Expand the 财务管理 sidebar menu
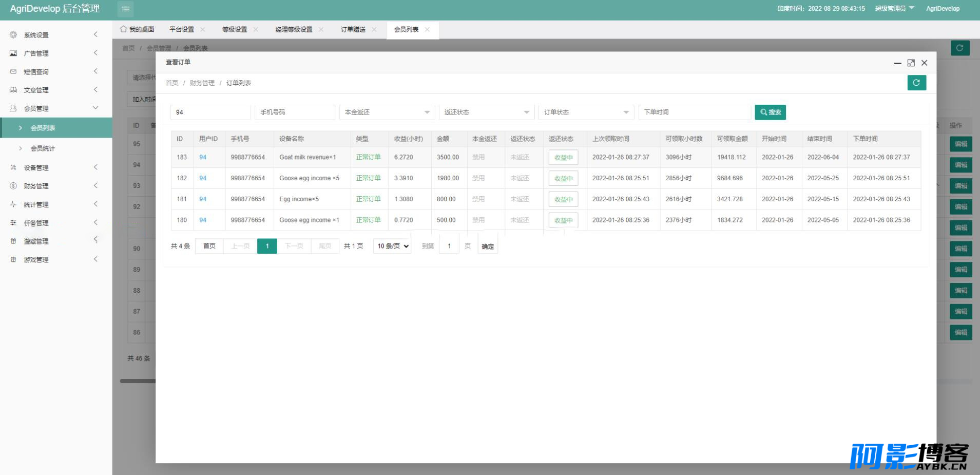 56,186
